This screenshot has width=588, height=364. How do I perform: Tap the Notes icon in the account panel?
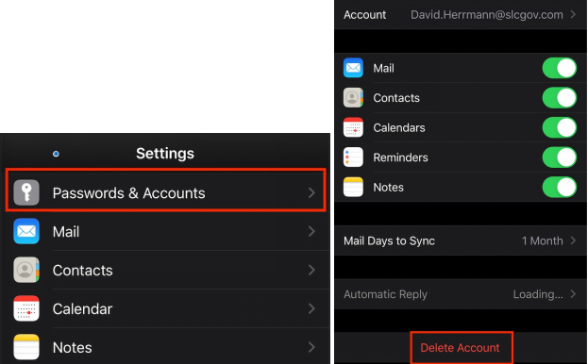(353, 187)
